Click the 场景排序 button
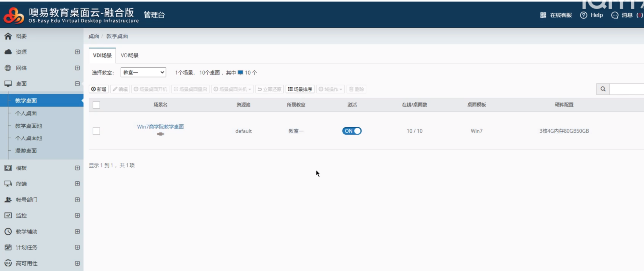 300,89
